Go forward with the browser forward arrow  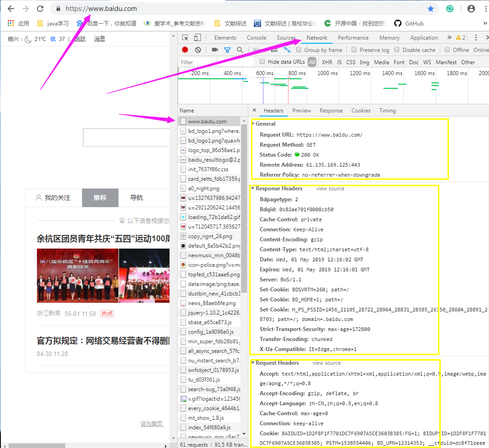(26, 9)
